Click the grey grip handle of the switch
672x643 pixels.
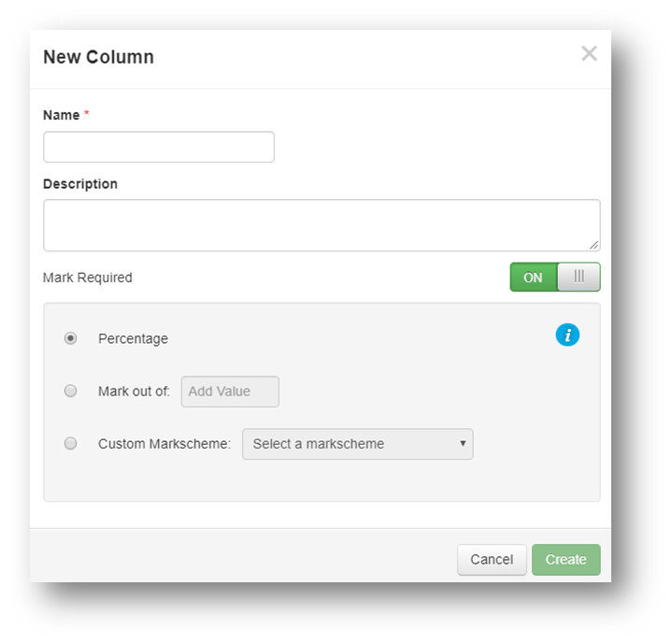579,277
